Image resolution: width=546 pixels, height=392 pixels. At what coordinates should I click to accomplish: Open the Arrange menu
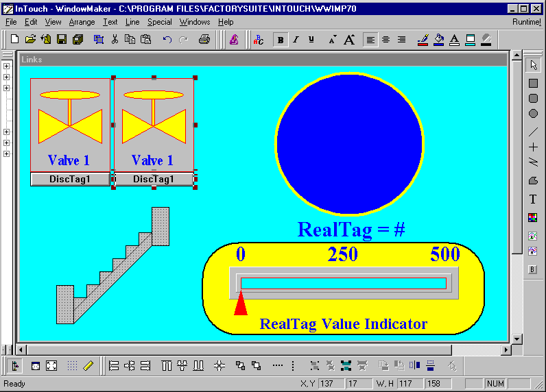(82, 22)
